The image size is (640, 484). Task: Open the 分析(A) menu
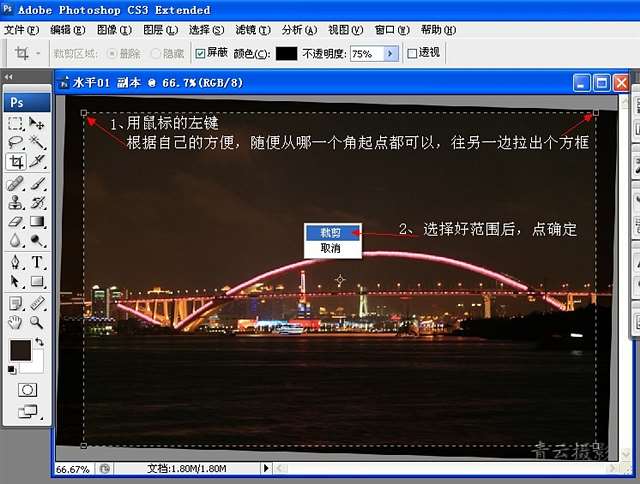(299, 30)
